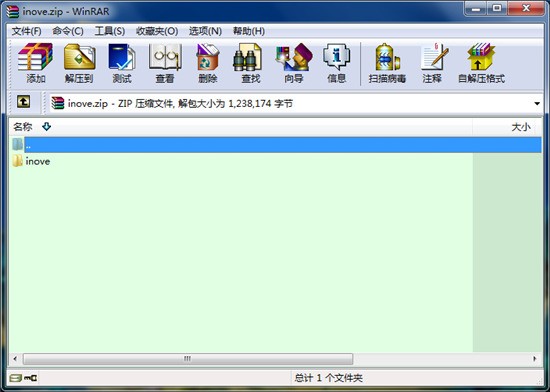Close the WinRAR window

click(x=526, y=8)
